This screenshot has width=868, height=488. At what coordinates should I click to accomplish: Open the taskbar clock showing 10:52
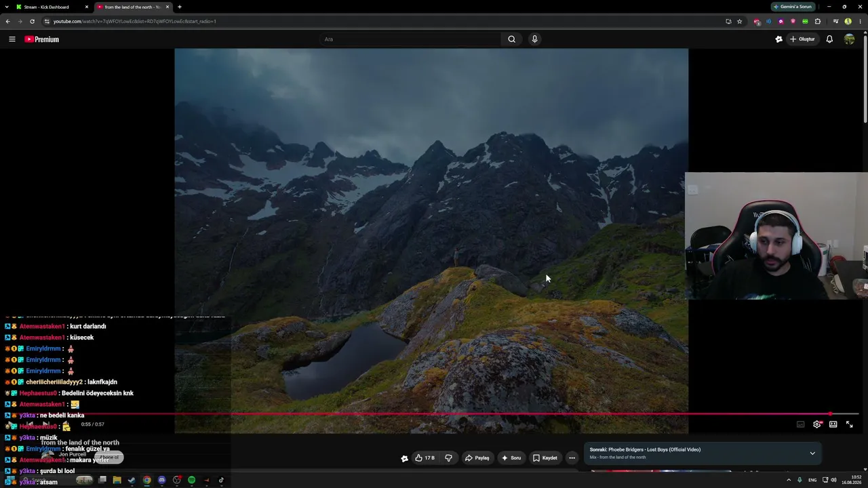click(852, 481)
